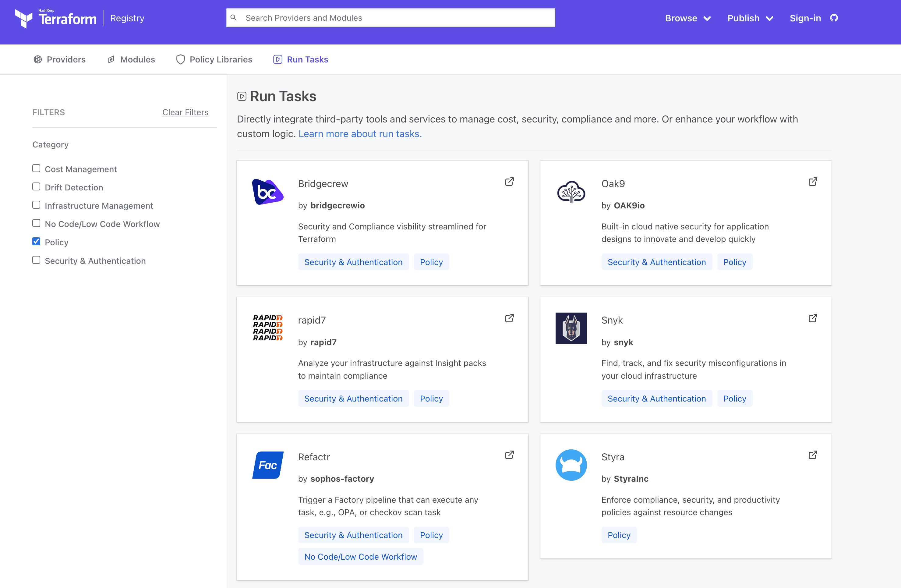901x588 pixels.
Task: Switch to the Modules tab
Action: click(137, 59)
